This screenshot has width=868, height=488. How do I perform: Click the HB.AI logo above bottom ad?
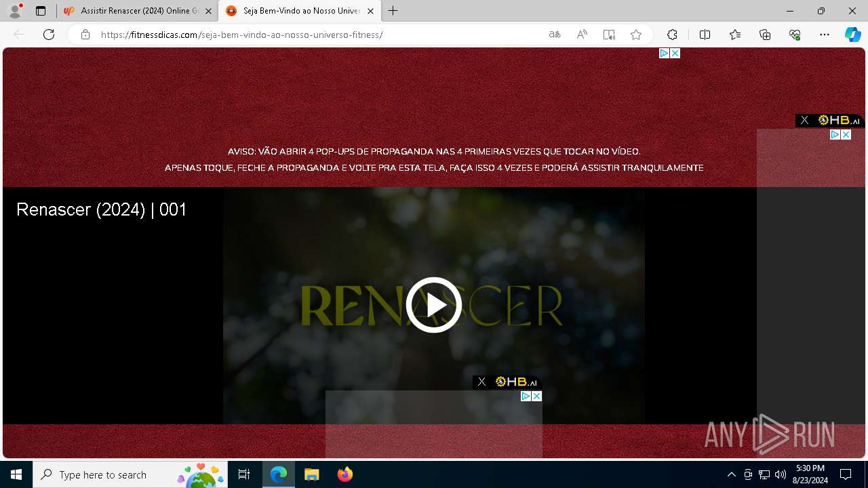[516, 382]
